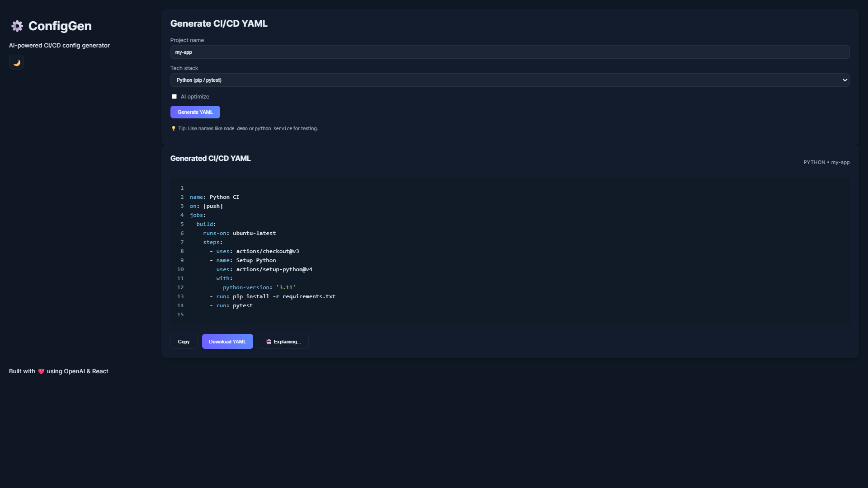Click the lightbulb tip icon

click(x=173, y=129)
